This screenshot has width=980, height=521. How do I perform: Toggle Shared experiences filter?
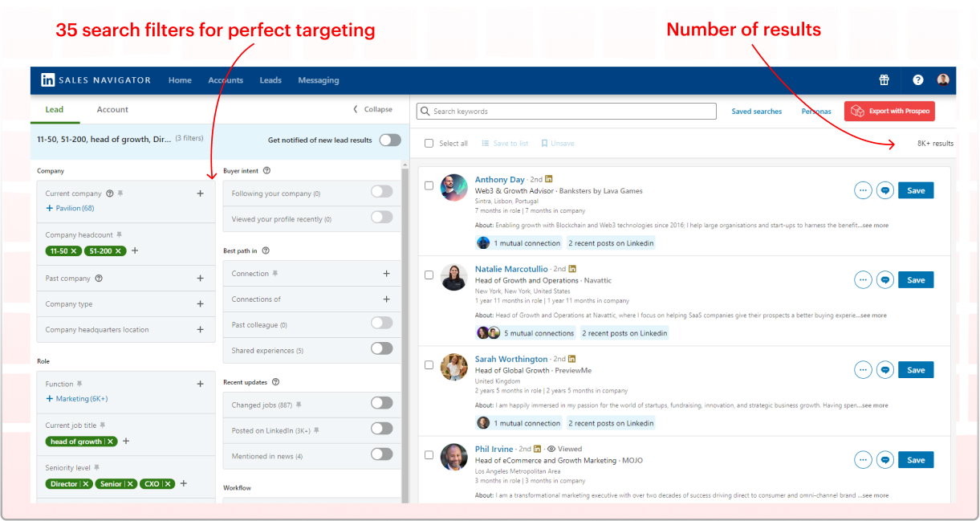382,348
